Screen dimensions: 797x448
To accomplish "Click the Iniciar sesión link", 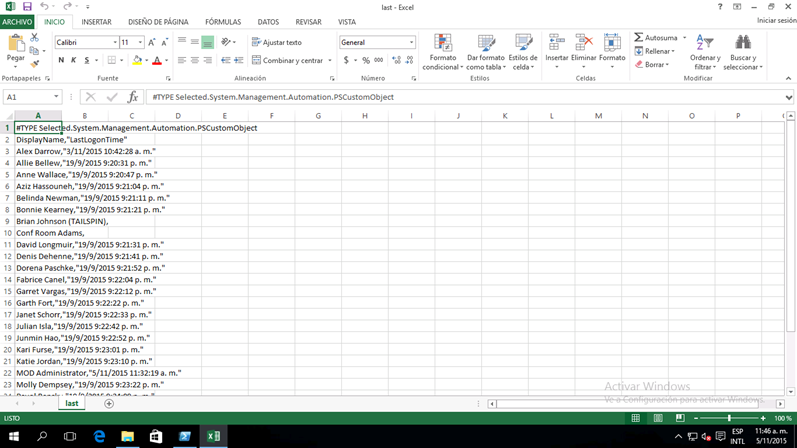I will tap(776, 20).
